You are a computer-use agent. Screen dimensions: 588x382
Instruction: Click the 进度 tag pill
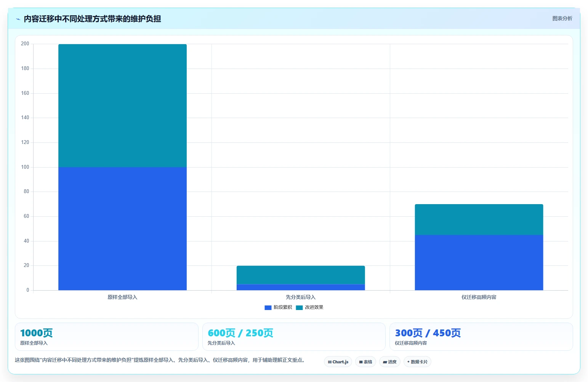tap(389, 362)
